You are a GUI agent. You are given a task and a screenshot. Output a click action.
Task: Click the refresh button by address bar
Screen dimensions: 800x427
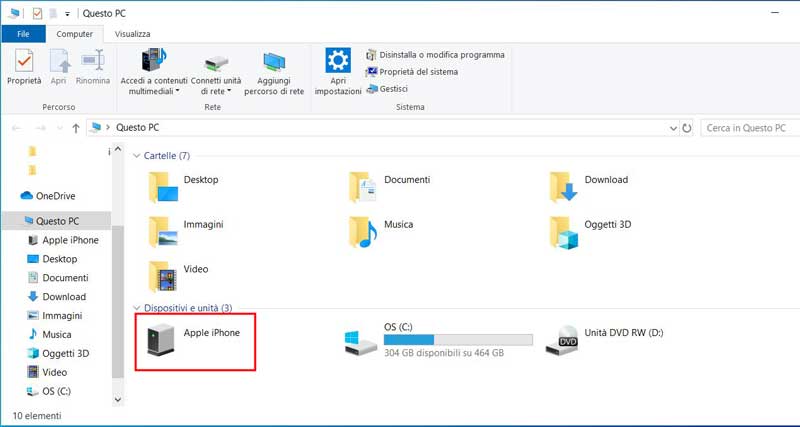tap(687, 128)
